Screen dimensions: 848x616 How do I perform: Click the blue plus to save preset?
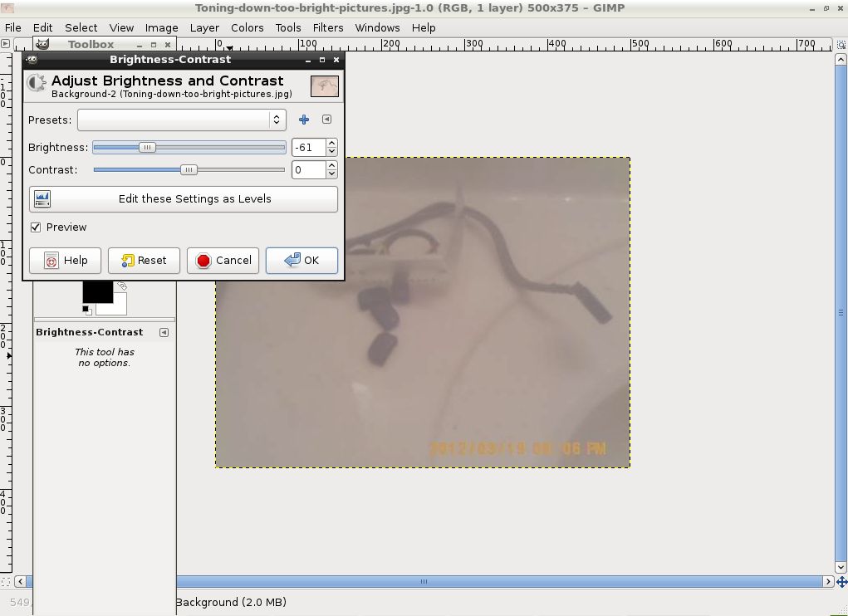point(304,120)
